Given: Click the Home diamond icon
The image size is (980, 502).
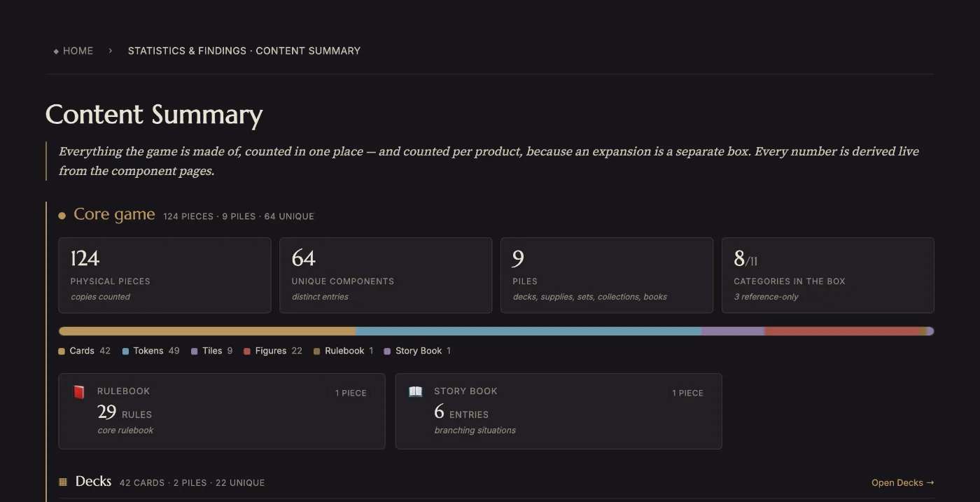Looking at the screenshot, I should (56, 51).
